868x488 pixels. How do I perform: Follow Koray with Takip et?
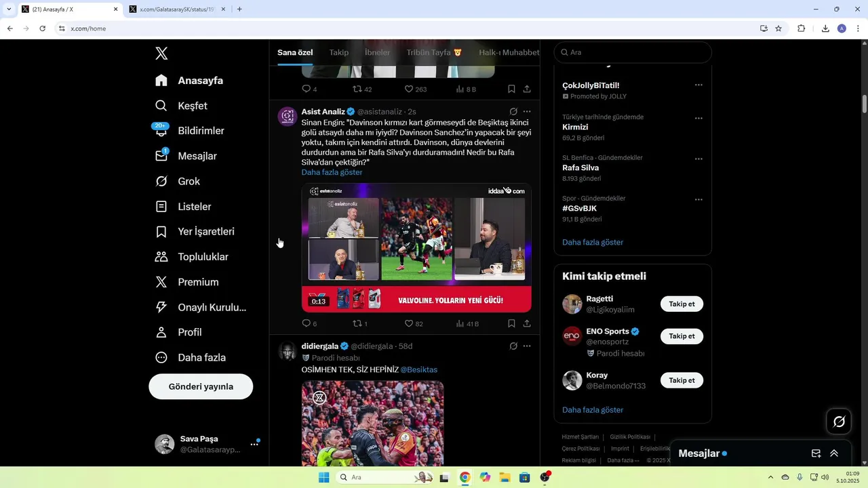click(682, 380)
